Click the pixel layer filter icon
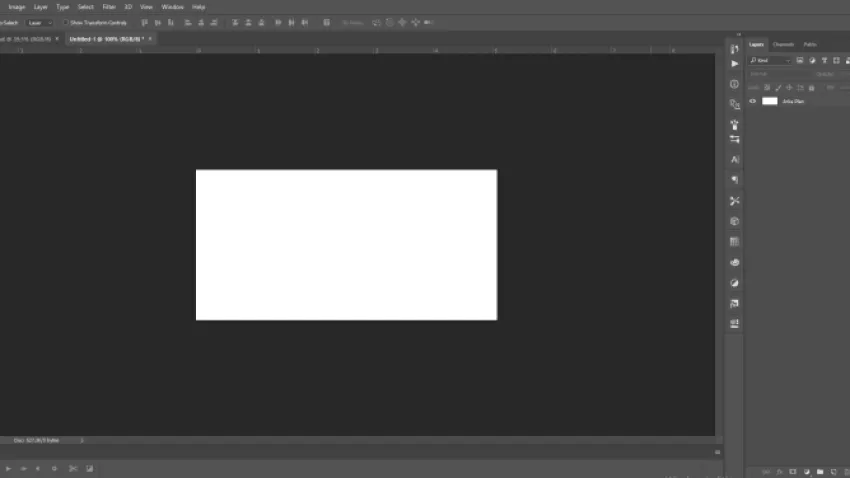 pos(799,60)
